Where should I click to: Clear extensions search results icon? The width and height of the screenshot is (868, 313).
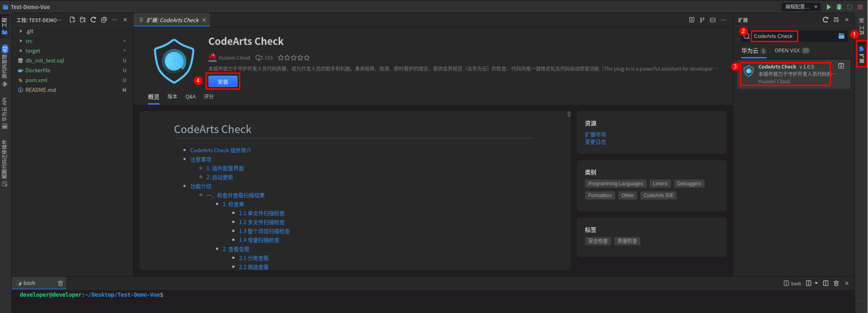(x=836, y=20)
